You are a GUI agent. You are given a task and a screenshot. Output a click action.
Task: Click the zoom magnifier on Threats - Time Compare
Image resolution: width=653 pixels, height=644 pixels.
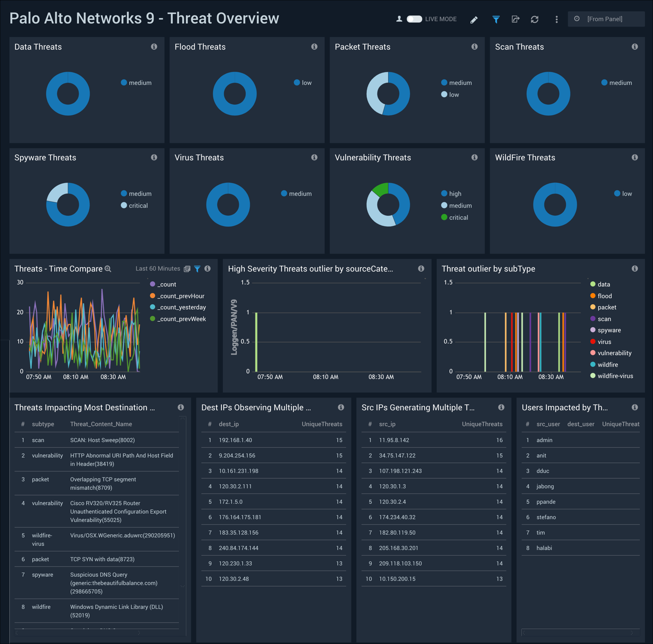[108, 269]
